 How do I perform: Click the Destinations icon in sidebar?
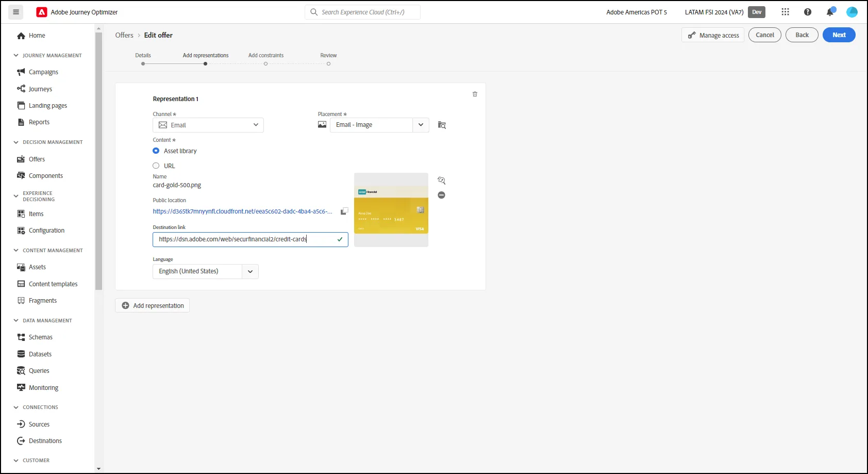point(21,441)
